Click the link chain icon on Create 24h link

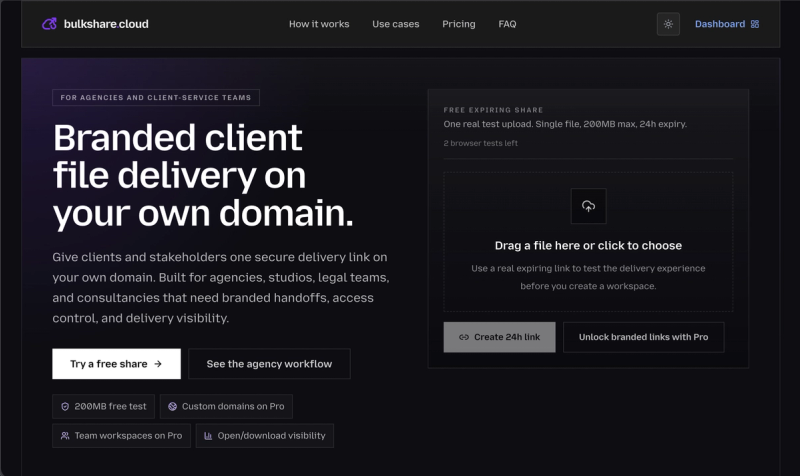(x=464, y=337)
